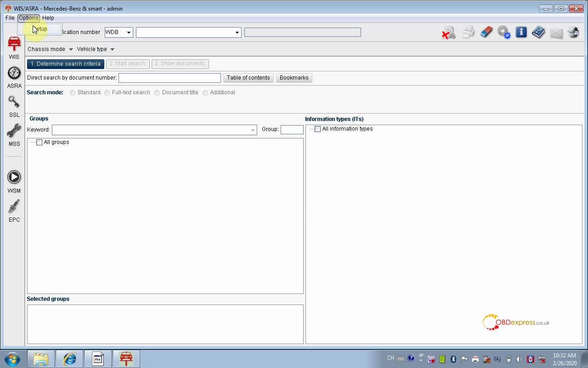The image size is (588, 368).
Task: Select 2. Start search step
Action: [128, 64]
